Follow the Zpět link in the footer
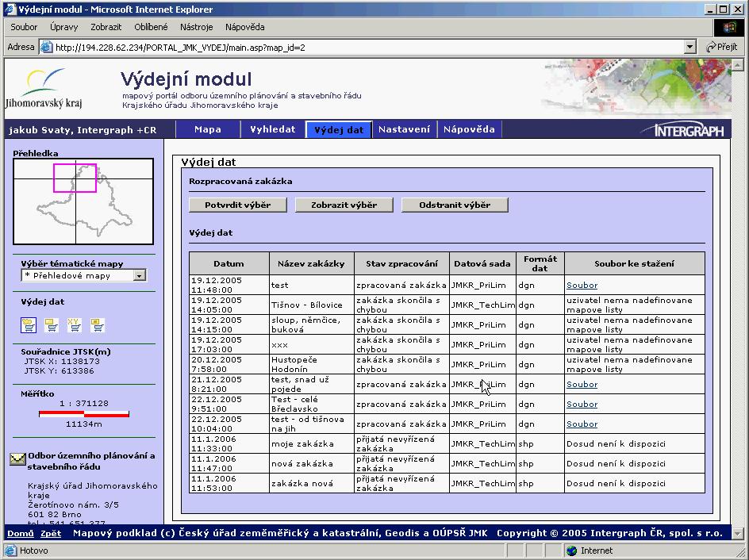 (51, 533)
